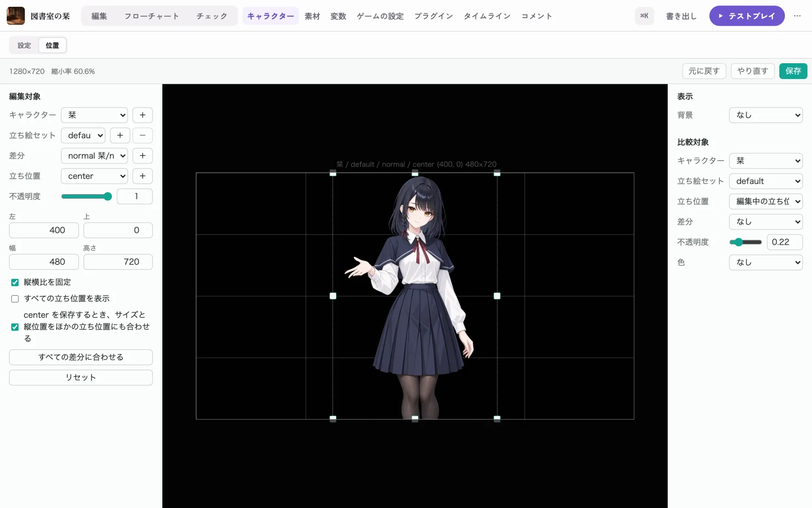Toggle 縦横比を固定 checkbox
Viewport: 812px width, 508px height.
pos(15,283)
